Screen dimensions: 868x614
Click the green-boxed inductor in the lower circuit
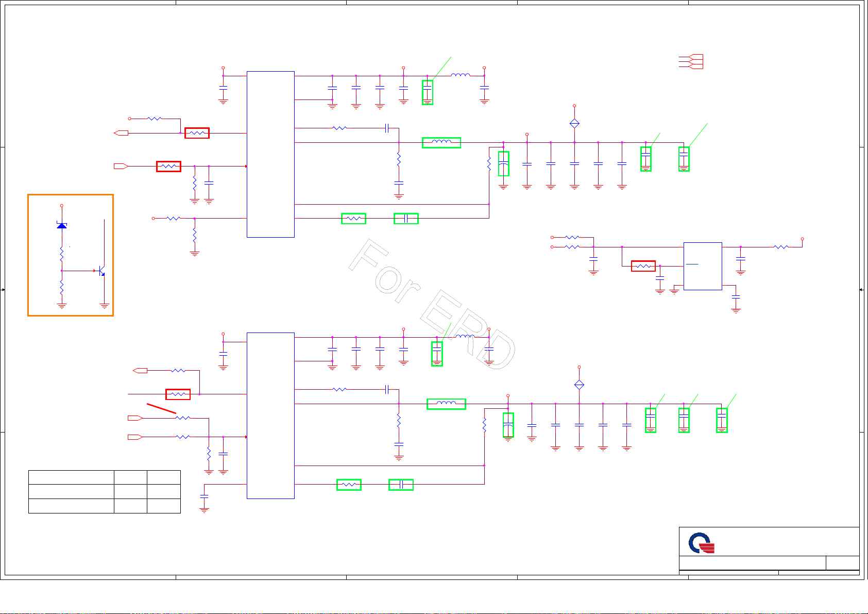point(446,404)
